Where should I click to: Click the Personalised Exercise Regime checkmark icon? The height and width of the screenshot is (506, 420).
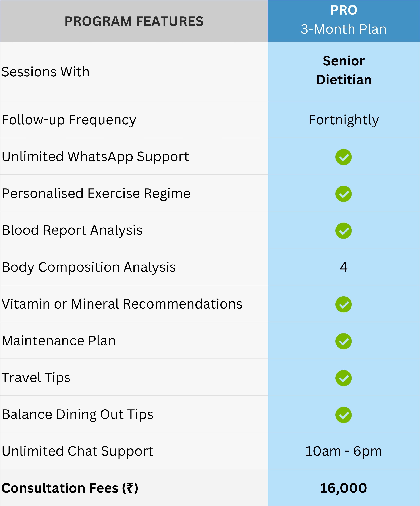[343, 194]
